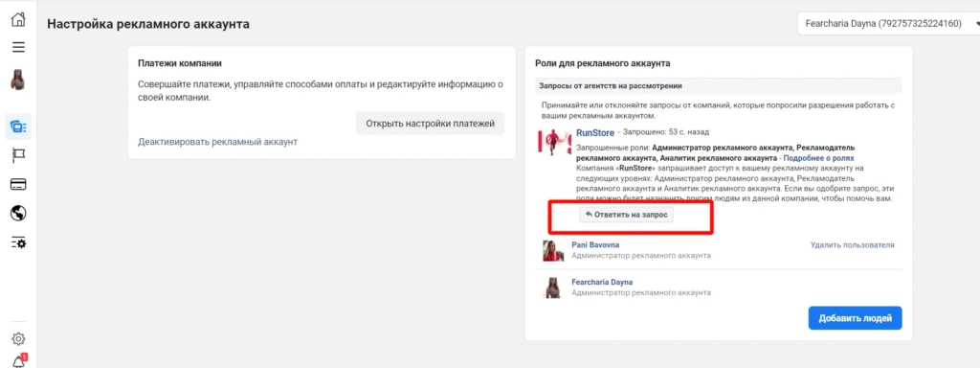Open the RunStore company name link
This screenshot has height=368, width=980.
pos(595,132)
